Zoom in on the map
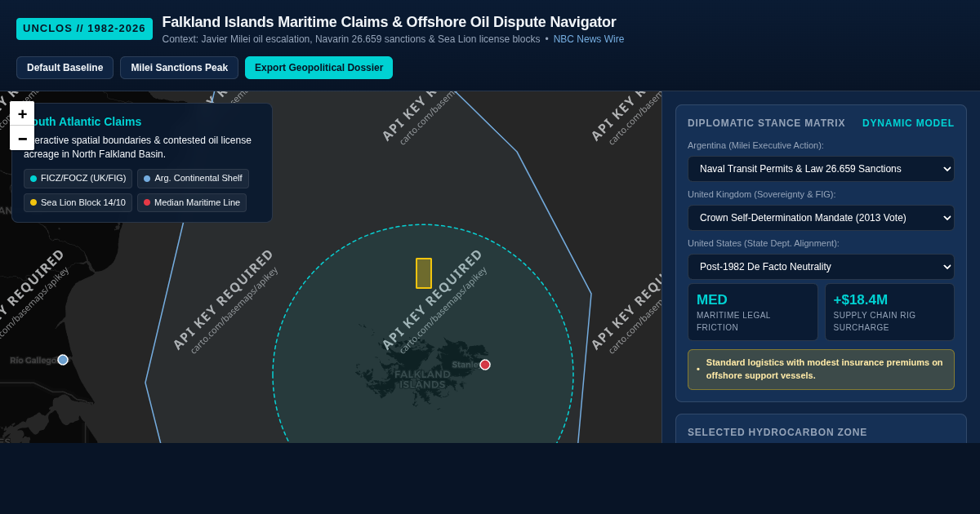 [22, 114]
